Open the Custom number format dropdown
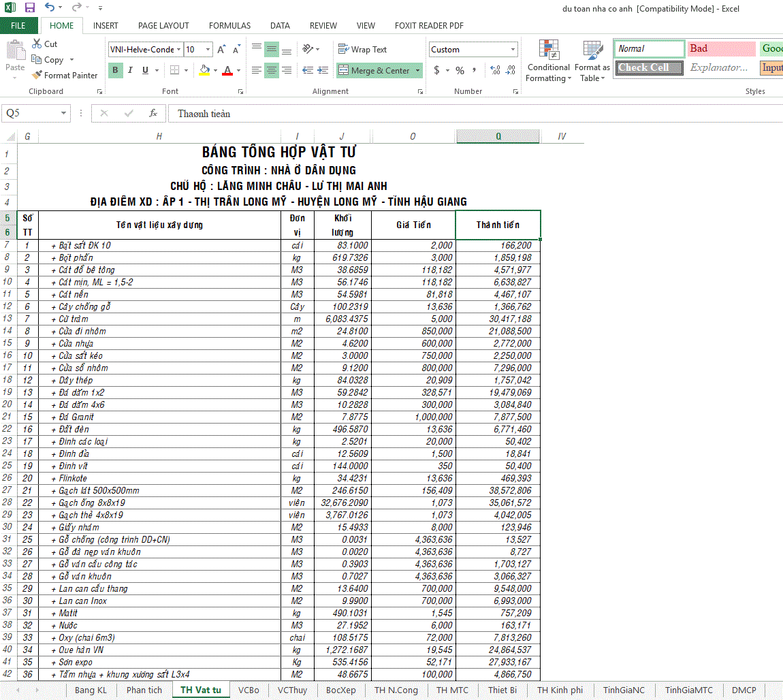Image resolution: width=783 pixels, height=700 pixels. [x=513, y=50]
